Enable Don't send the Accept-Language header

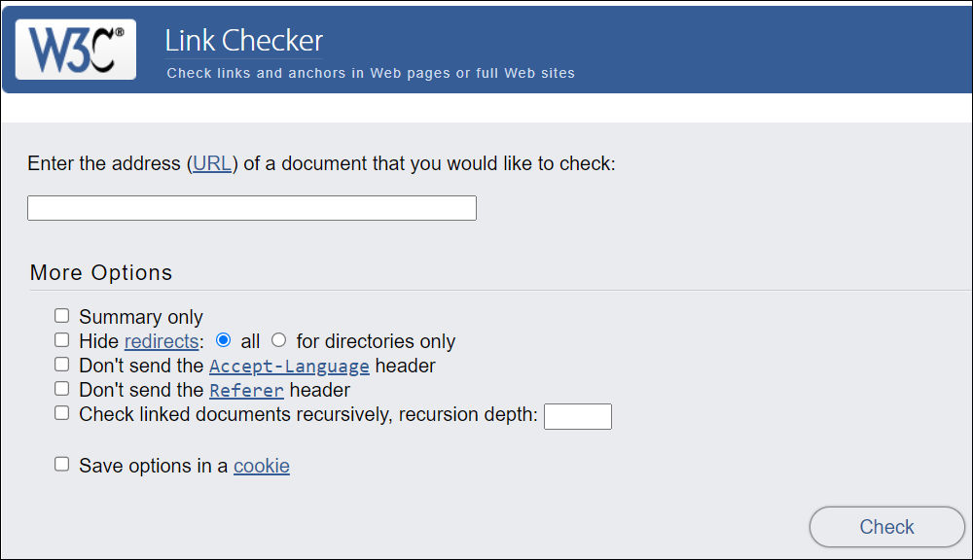[x=61, y=364]
